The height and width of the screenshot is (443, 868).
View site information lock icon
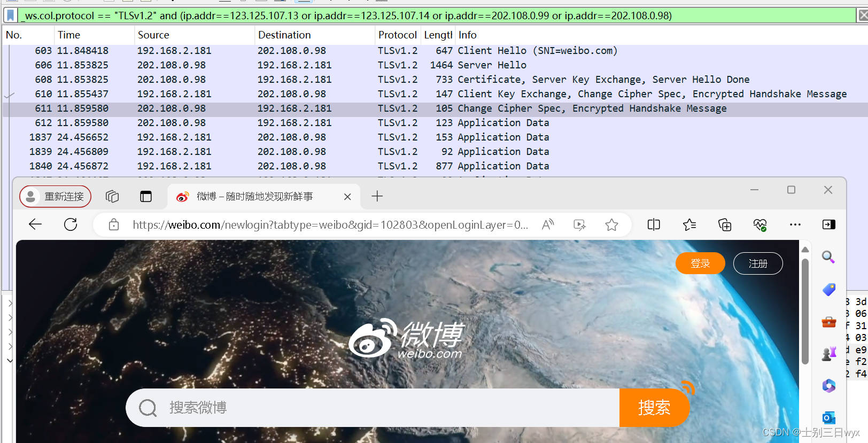click(114, 225)
